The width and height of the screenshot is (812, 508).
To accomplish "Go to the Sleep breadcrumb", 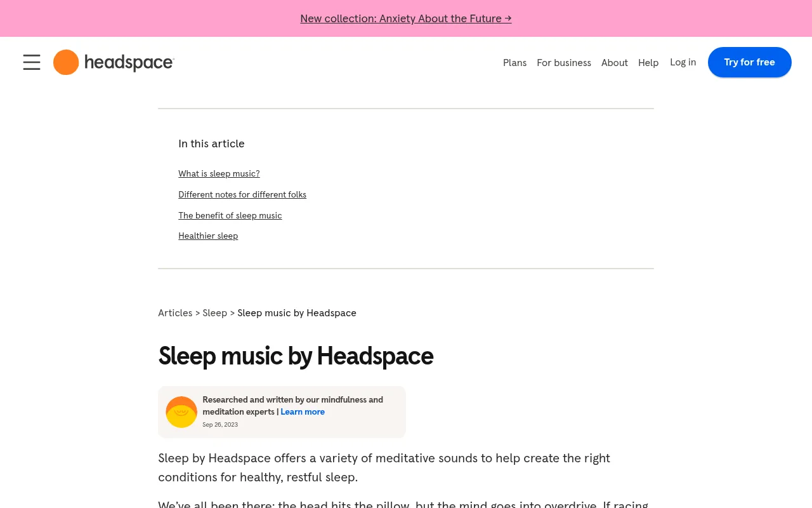I will [214, 313].
